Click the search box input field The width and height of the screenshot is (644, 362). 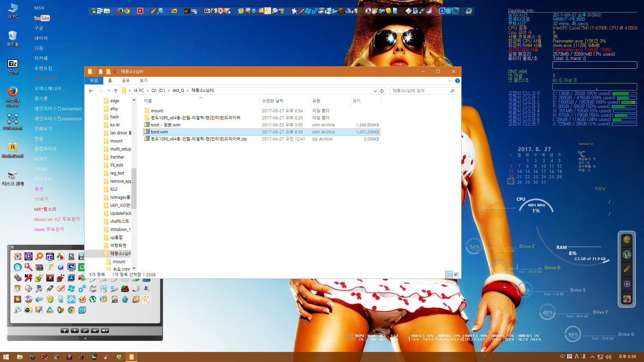(420, 90)
